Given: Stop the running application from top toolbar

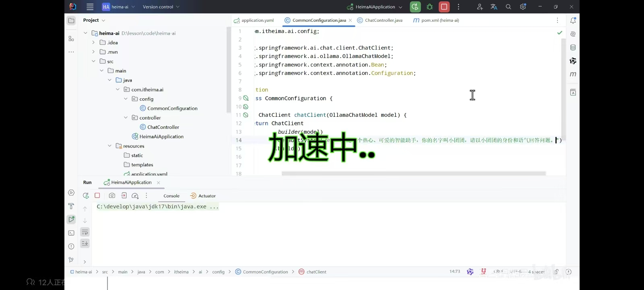Looking at the screenshot, I should [444, 7].
